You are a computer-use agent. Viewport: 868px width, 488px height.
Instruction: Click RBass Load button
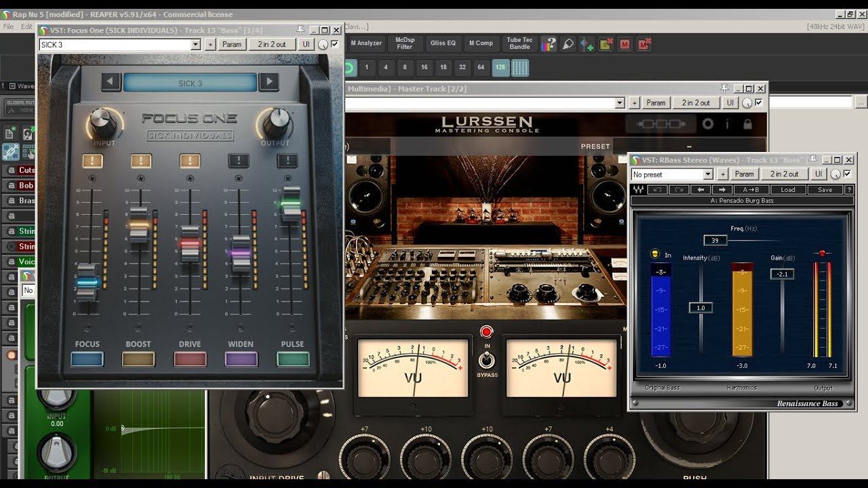point(787,190)
